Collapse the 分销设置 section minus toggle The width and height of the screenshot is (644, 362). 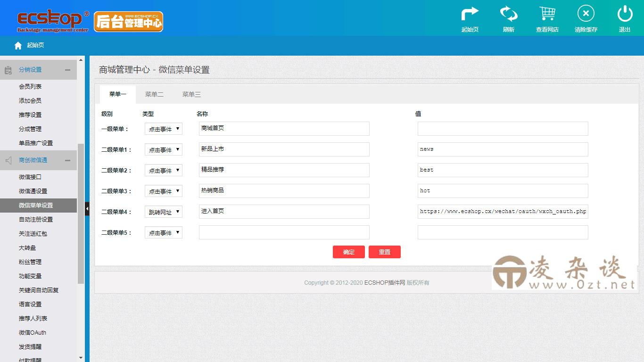coord(67,70)
